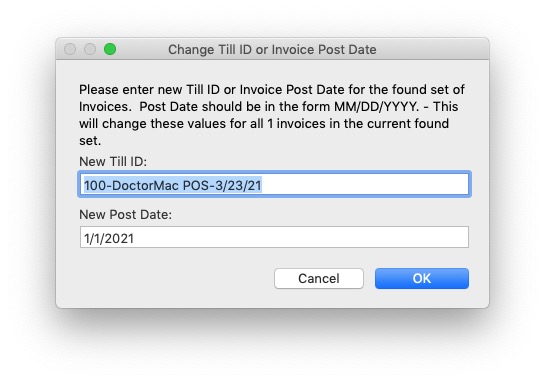
Task: Click blank space after the 1/1/2021 date
Action: coord(301,238)
